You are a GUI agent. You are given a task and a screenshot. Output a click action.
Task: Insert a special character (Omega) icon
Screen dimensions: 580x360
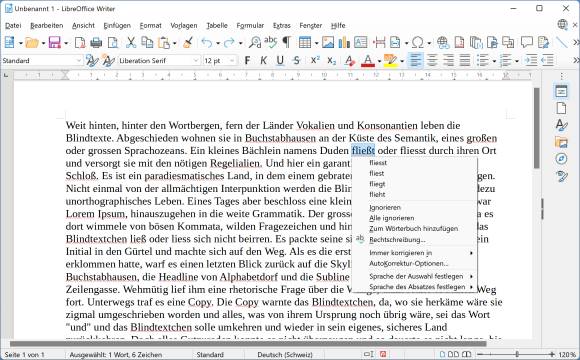tap(418, 43)
